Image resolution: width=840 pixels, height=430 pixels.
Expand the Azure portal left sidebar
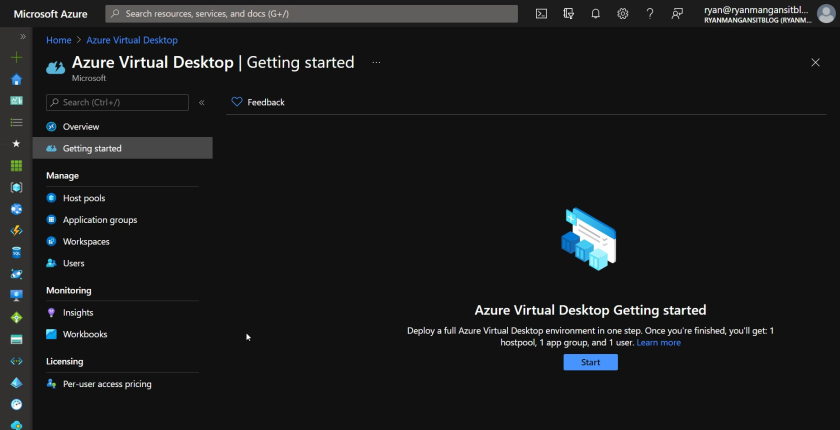click(22, 36)
